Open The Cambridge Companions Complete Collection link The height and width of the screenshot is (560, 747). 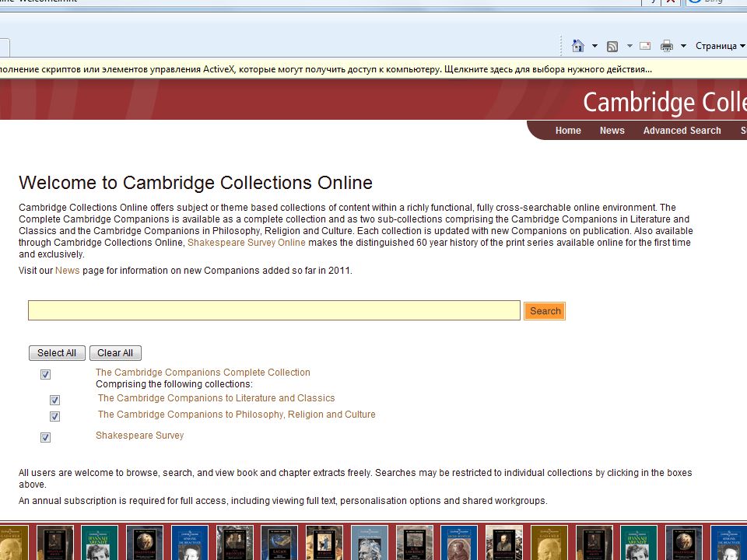(x=203, y=373)
